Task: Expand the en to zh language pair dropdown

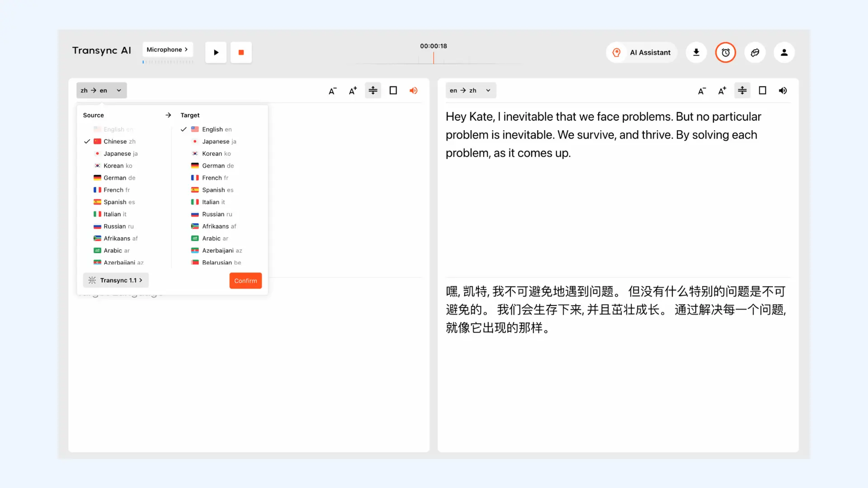Action: (470, 90)
